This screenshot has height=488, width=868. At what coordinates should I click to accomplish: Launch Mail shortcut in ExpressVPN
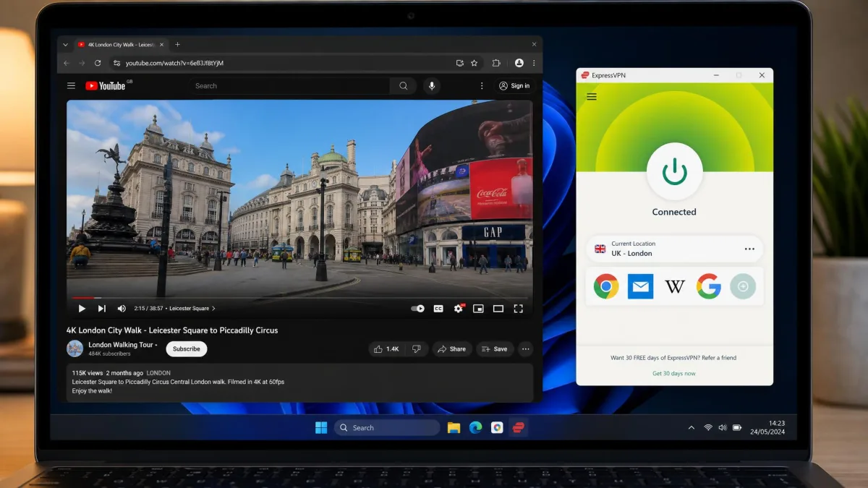pyautogui.click(x=640, y=286)
